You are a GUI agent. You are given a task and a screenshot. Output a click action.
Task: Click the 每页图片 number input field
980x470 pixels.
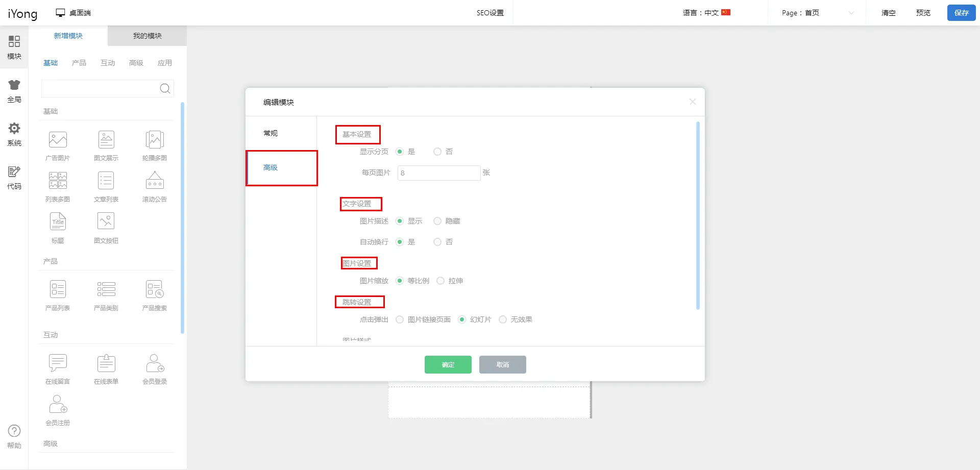(438, 173)
